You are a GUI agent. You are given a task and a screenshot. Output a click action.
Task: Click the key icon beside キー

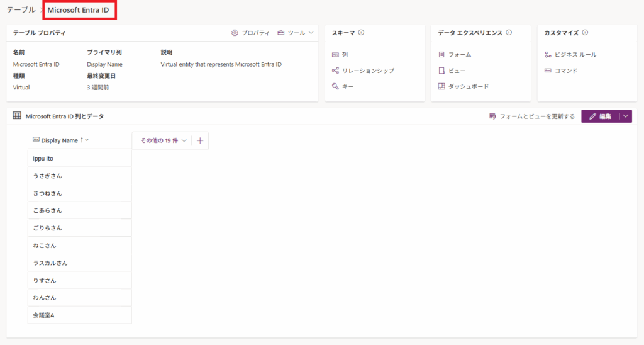coord(335,86)
